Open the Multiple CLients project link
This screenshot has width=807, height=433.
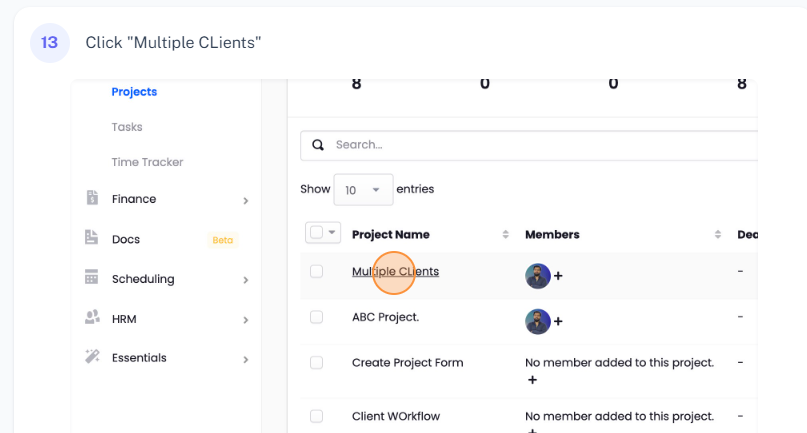click(395, 271)
